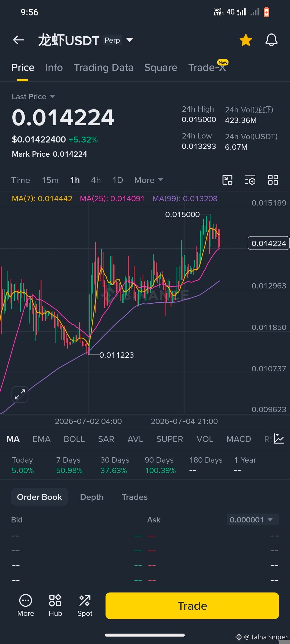Tap the 24h Low value 0.013293
The image size is (290, 644).
click(x=199, y=147)
